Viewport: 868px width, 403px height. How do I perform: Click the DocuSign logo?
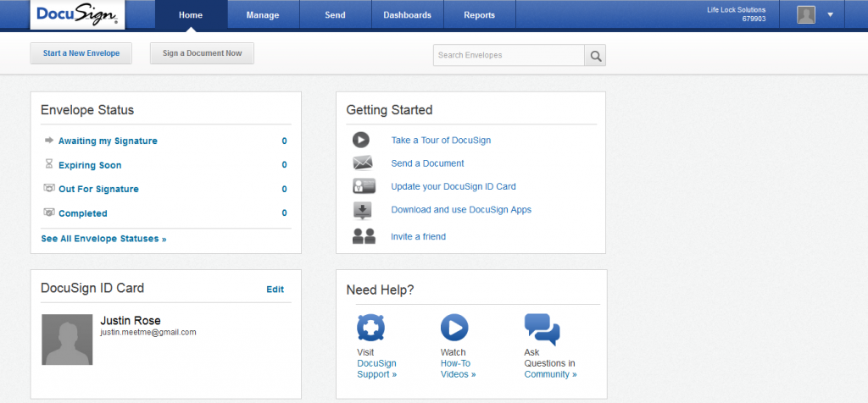click(77, 14)
